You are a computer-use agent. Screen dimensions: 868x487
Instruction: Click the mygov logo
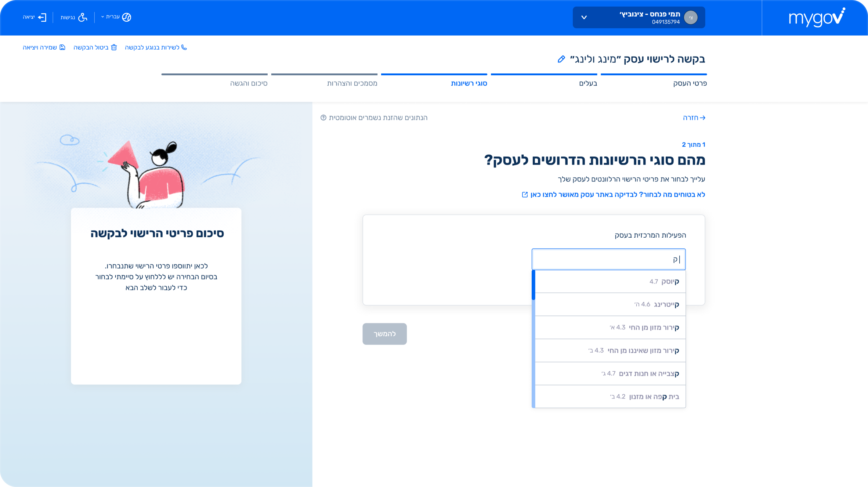click(x=817, y=17)
